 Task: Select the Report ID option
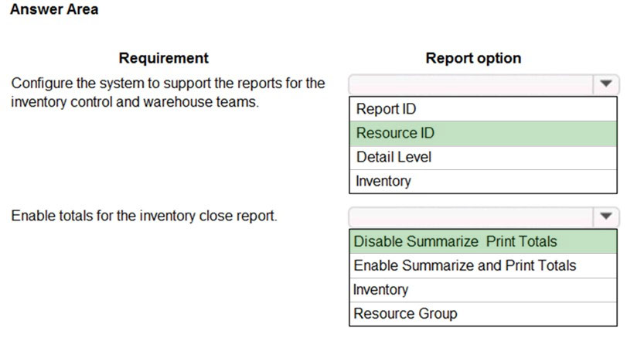[x=483, y=109]
